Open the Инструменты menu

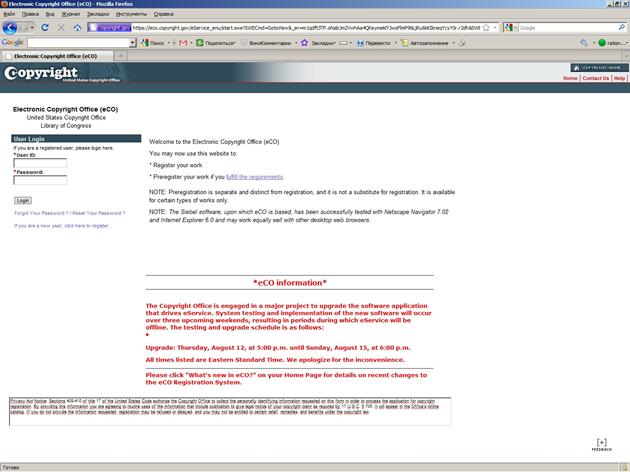(131, 14)
